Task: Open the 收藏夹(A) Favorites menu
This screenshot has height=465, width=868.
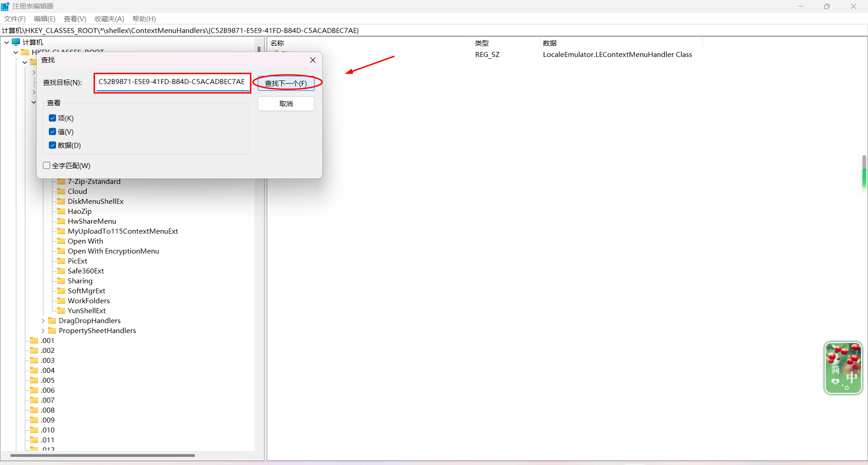Action: [x=109, y=19]
